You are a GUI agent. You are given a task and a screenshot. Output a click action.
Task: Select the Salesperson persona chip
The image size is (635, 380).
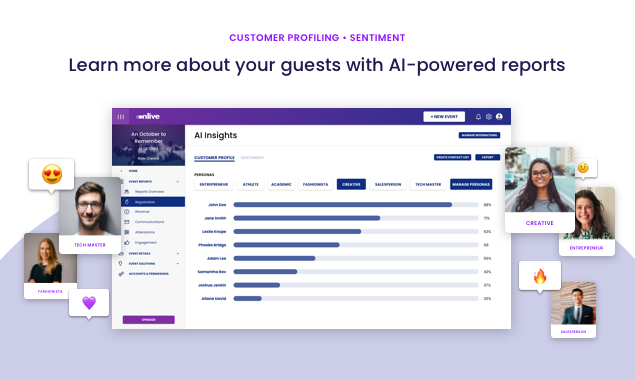pos(388,184)
